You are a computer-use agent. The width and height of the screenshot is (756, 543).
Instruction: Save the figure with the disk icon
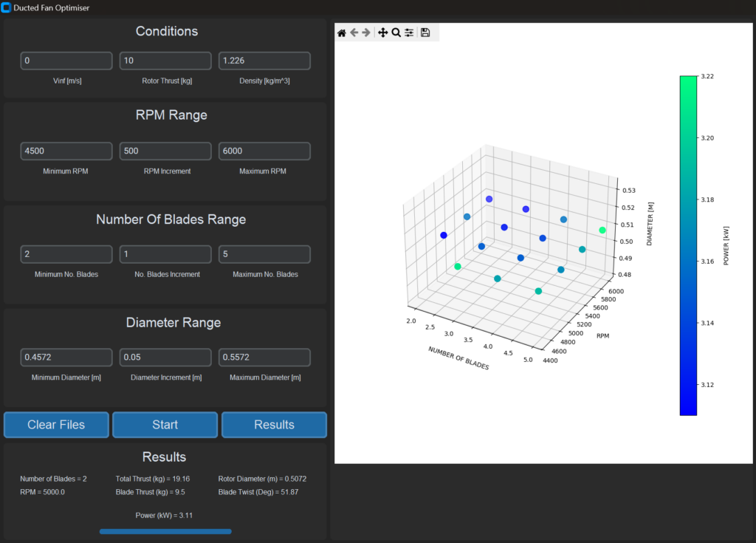[425, 33]
